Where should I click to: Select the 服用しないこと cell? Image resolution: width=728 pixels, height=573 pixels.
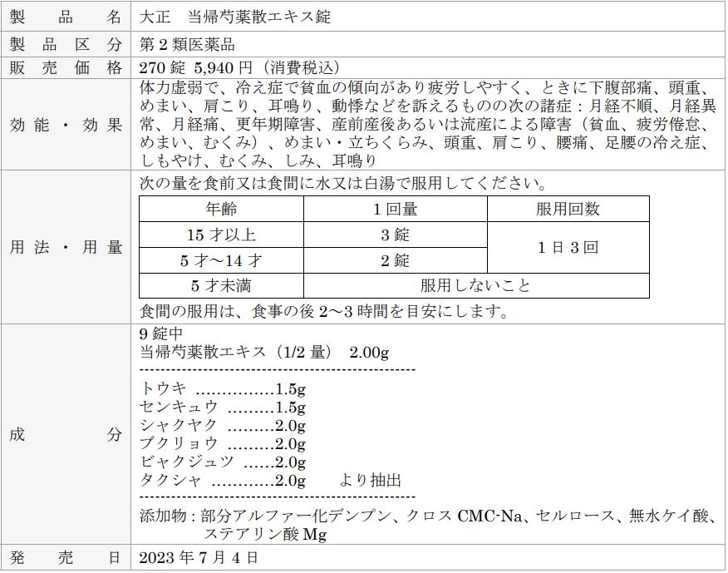(475, 286)
